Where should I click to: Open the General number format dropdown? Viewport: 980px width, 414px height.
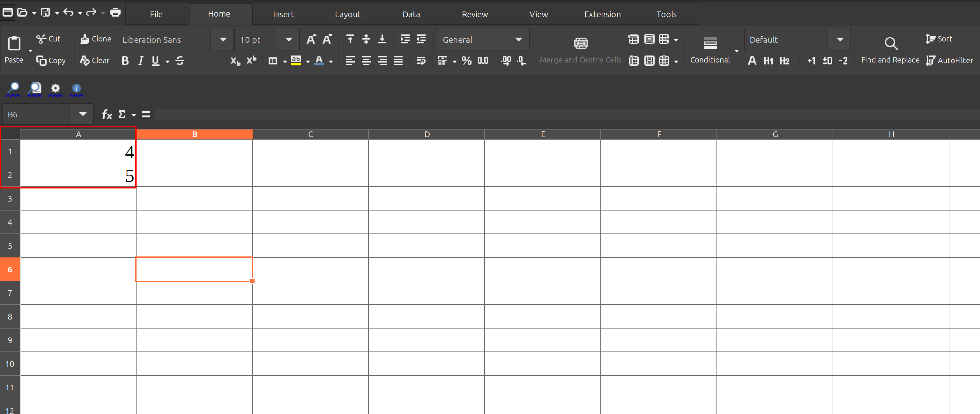click(518, 40)
